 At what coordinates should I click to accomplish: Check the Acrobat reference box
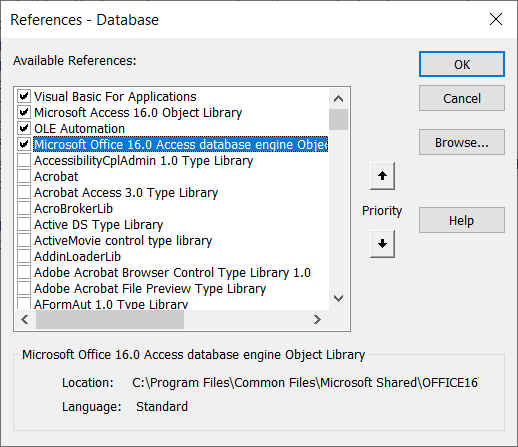click(24, 177)
